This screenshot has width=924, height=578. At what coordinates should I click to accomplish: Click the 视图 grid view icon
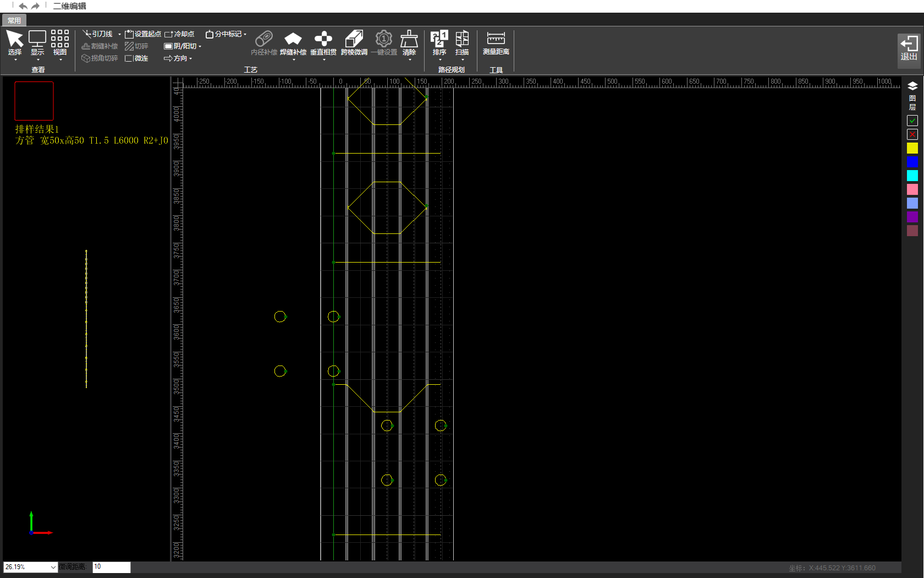(x=60, y=40)
